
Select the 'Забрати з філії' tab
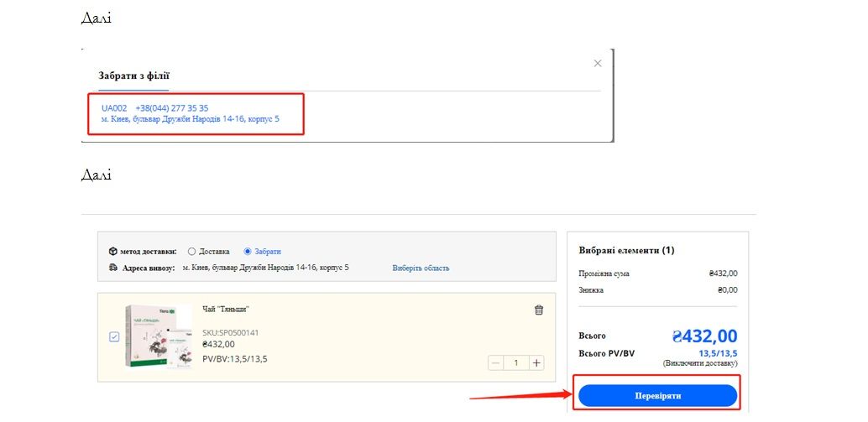[133, 76]
